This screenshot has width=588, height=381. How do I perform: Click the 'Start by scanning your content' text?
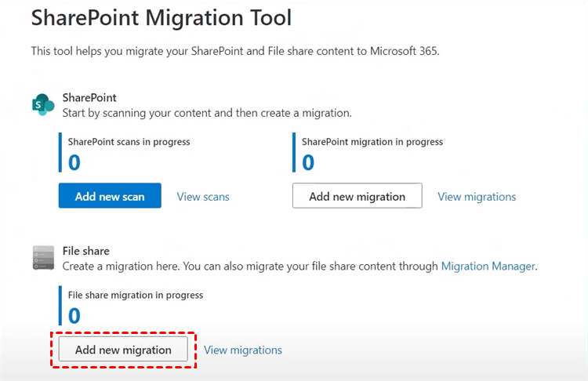[x=207, y=113]
